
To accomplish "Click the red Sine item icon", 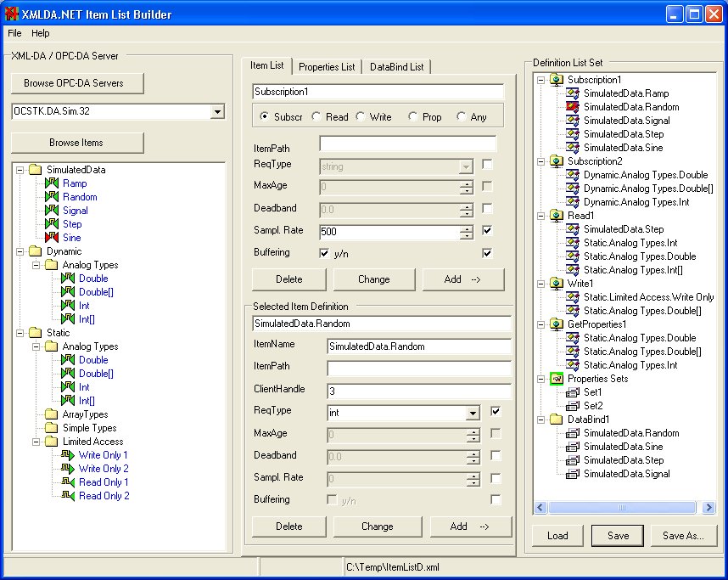I will pos(52,238).
